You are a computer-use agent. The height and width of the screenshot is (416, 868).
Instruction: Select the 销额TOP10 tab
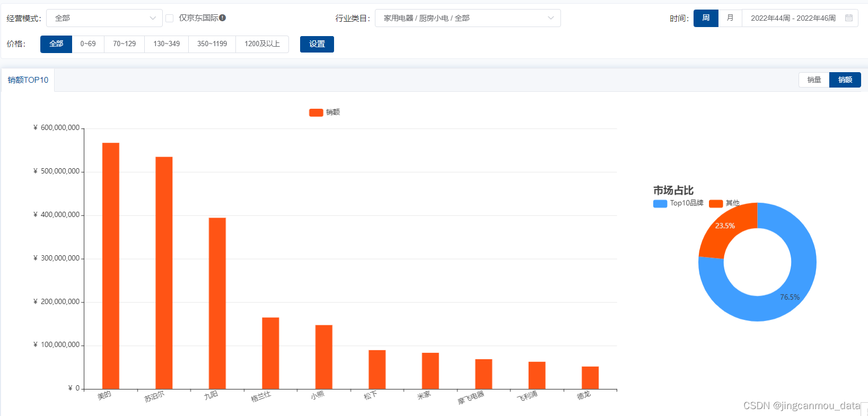click(x=28, y=80)
